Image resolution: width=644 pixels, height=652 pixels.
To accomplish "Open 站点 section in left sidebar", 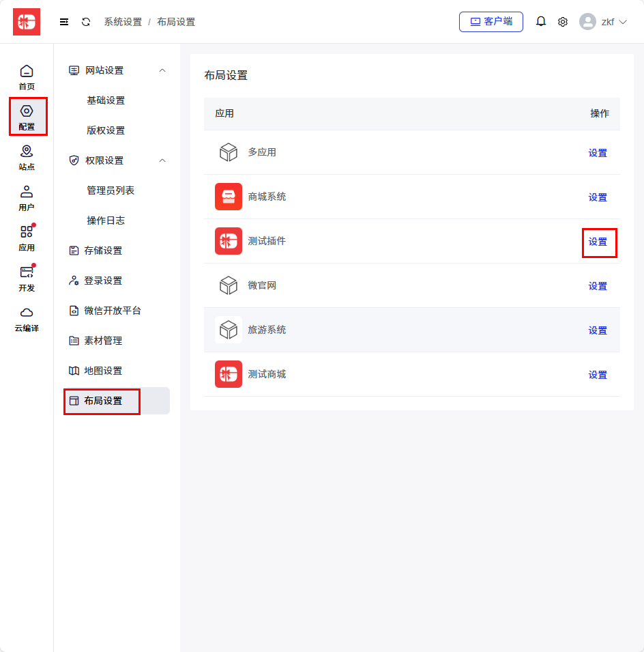I will (x=27, y=157).
